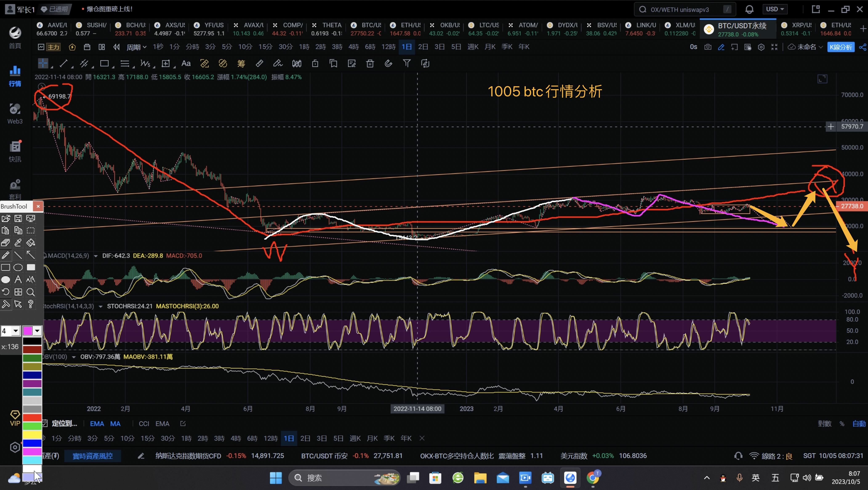Pick yellow color swatch in BrushTool palette
Image resolution: width=868 pixels, height=490 pixels.
[32, 434]
